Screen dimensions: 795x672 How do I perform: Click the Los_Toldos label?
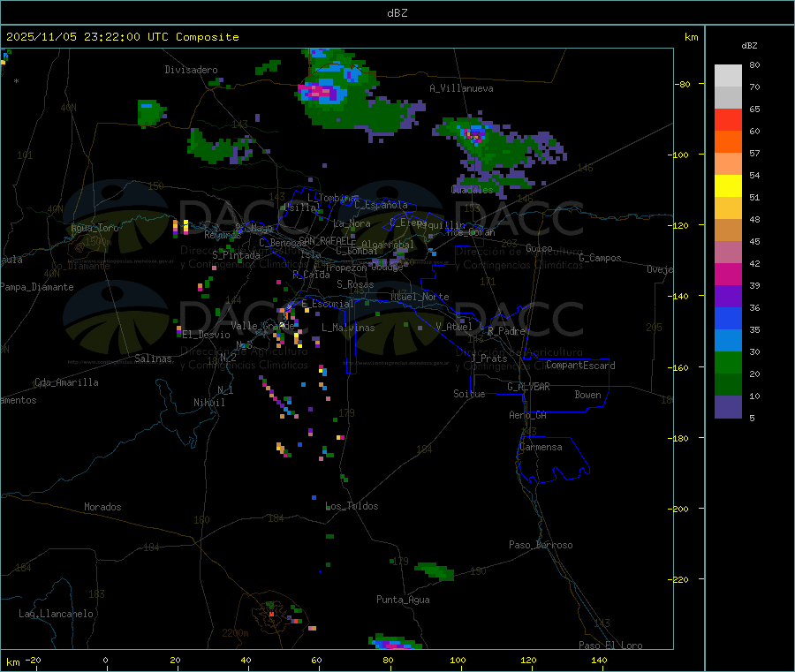352,506
